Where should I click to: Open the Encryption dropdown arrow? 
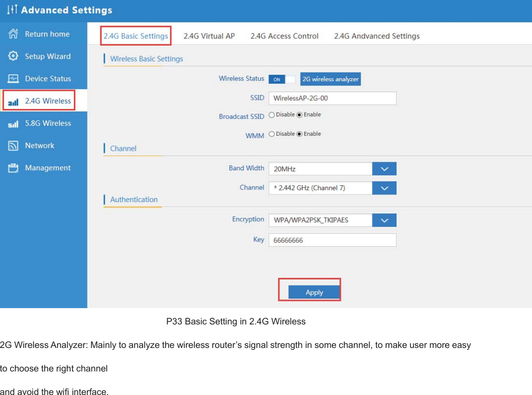pos(384,220)
